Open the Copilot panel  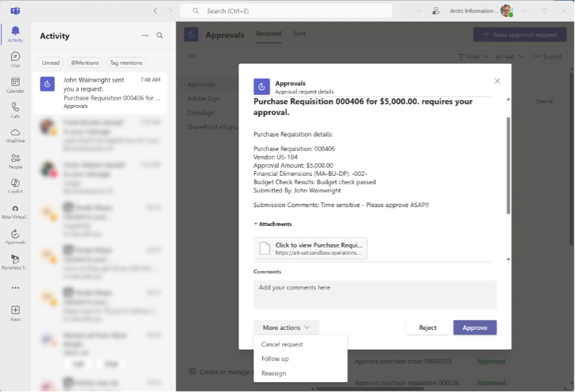(15, 185)
